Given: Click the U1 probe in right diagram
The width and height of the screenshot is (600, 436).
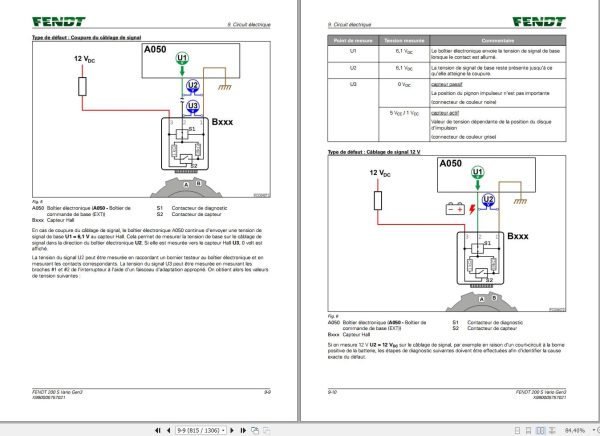Looking at the screenshot, I should (478, 172).
